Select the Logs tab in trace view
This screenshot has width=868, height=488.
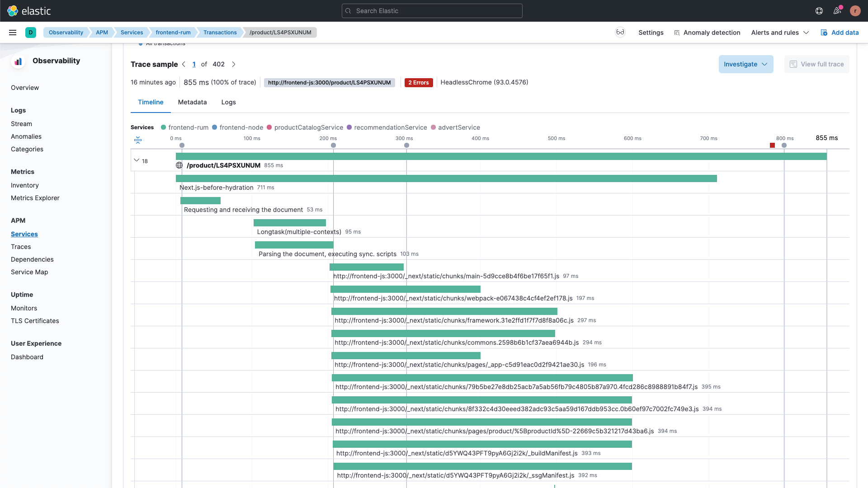[228, 102]
